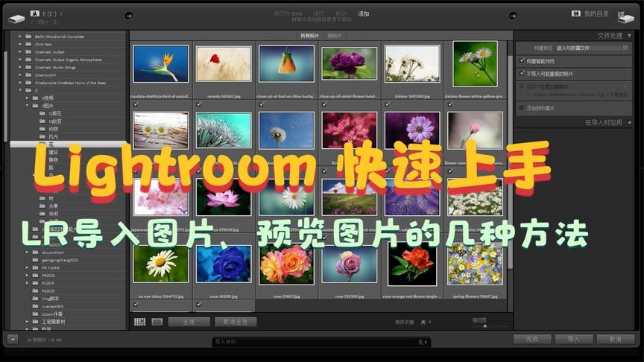Viewport: 644px width, 362px height.
Task: Collapse the 0图片 folder
Action: [27, 106]
